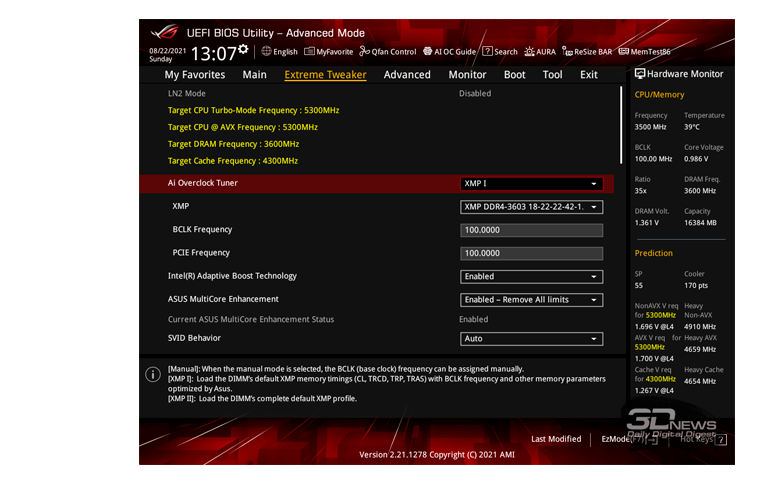Click the Hot Keys question mark icon

721,440
